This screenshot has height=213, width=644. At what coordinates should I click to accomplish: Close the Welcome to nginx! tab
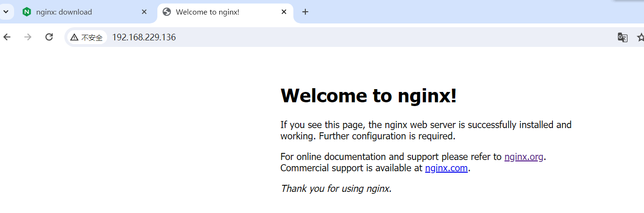point(284,12)
